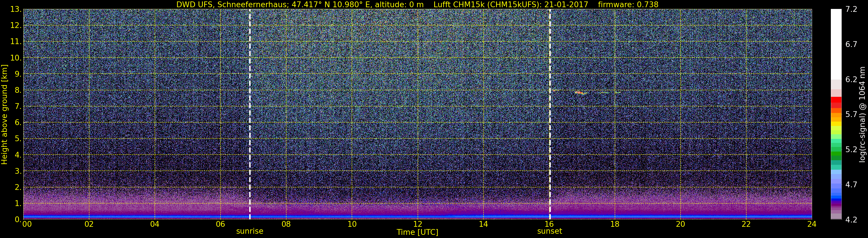
Task: Click the 'Time [UTC]' axis title
Action: [417, 232]
